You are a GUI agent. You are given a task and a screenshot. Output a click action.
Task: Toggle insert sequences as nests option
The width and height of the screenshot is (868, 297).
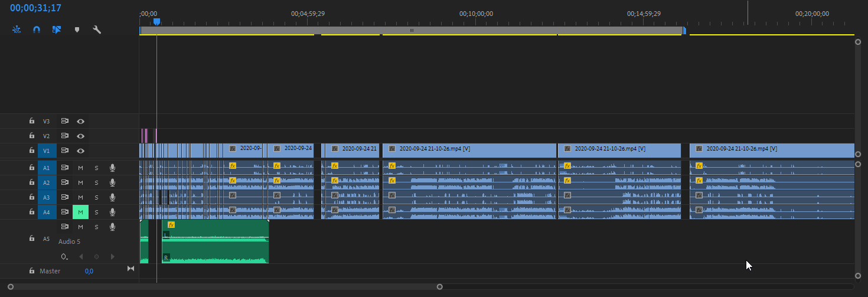coord(17,29)
